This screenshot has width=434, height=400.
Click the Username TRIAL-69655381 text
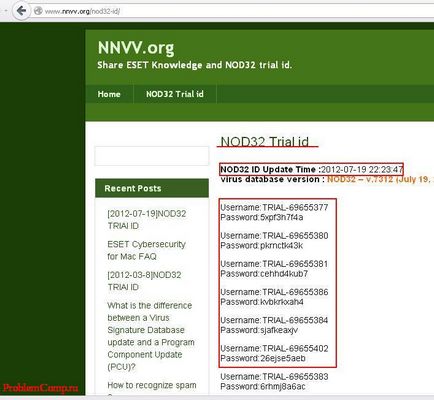pyautogui.click(x=274, y=264)
